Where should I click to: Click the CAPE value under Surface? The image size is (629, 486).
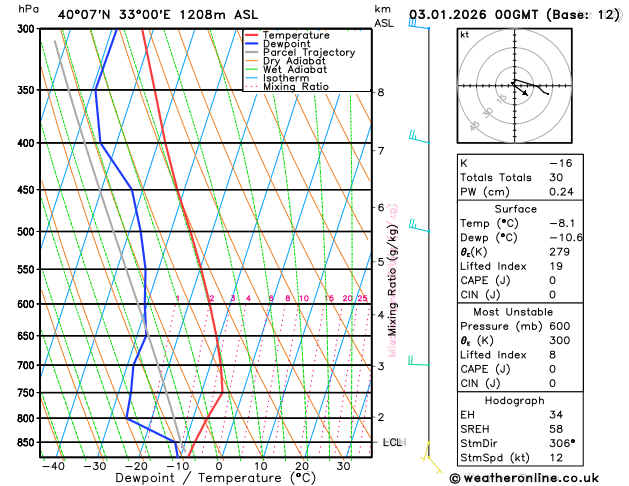(x=553, y=280)
